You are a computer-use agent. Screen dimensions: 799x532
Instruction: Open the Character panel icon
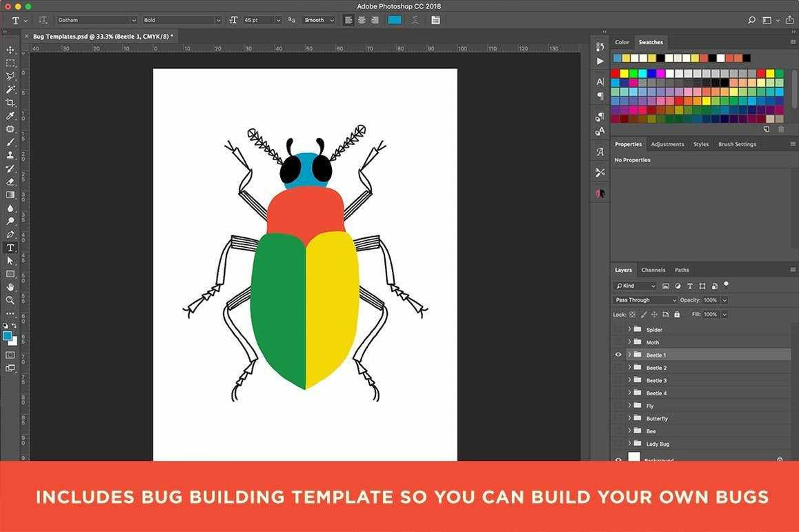[599, 81]
